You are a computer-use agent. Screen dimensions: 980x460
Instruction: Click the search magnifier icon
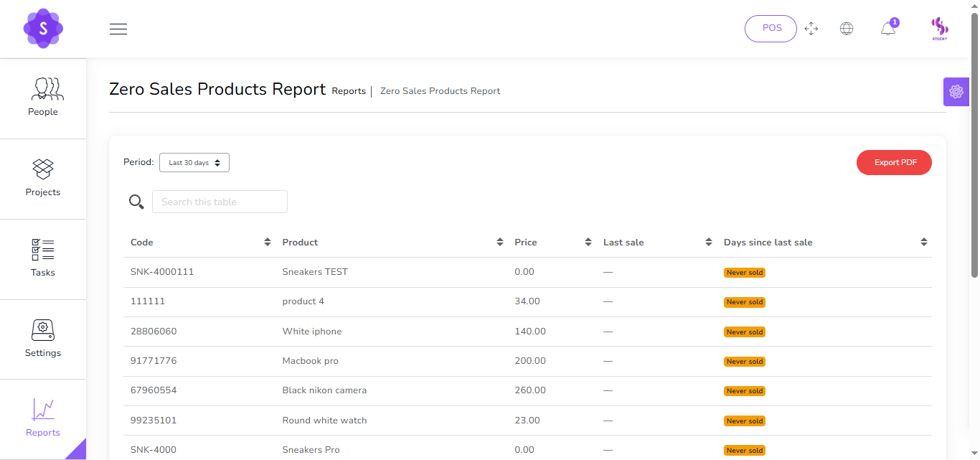click(x=136, y=202)
